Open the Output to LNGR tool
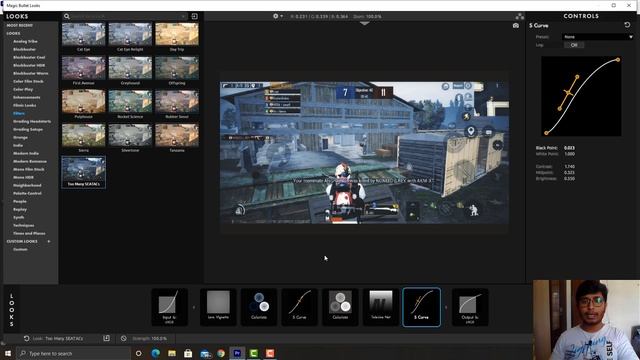 click(470, 307)
